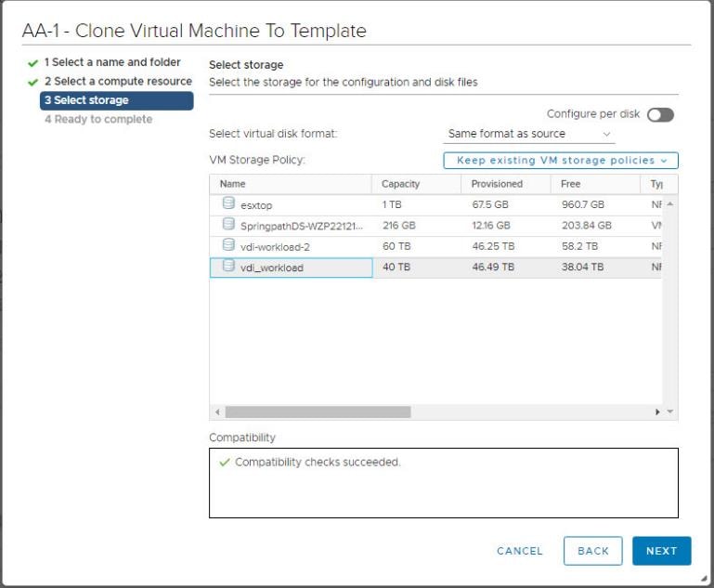Click the esxtop datastore icon
The height and width of the screenshot is (588, 714).
(228, 203)
